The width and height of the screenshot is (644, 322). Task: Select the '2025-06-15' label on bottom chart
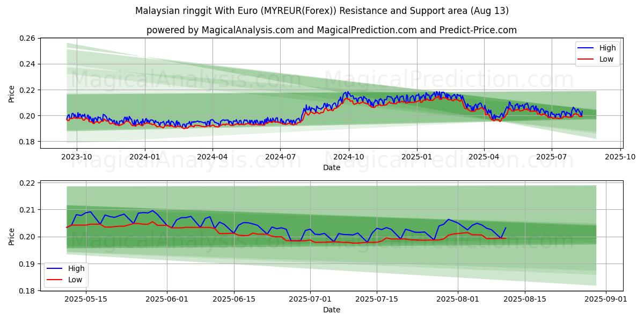click(x=234, y=299)
